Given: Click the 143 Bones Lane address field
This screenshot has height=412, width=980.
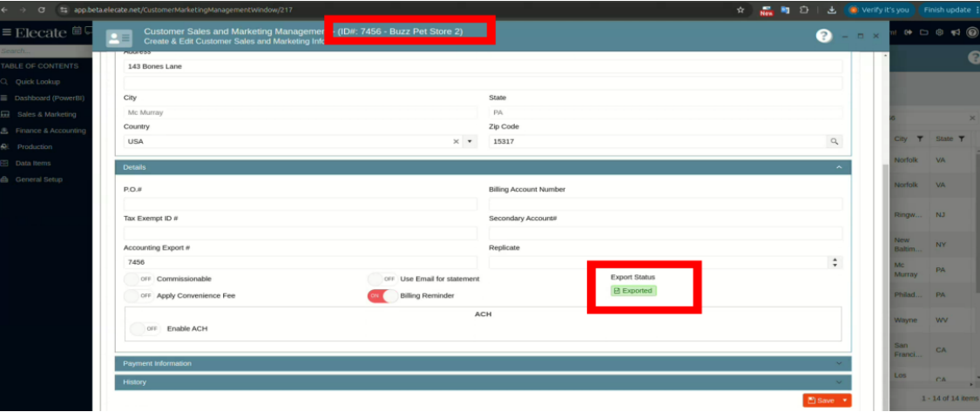Looking at the screenshot, I should [x=483, y=66].
